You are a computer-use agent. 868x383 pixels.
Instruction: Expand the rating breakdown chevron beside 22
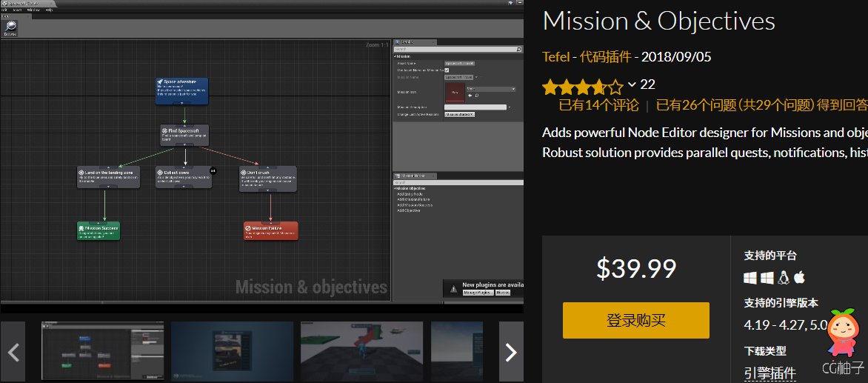click(632, 84)
